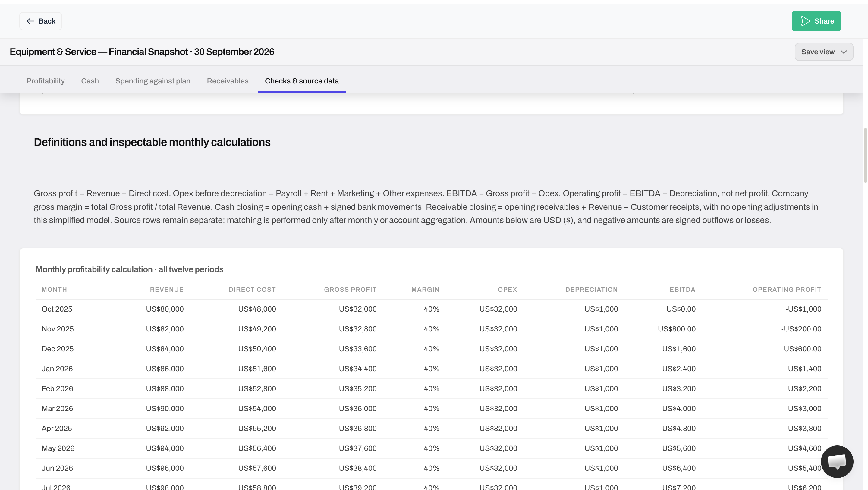
Task: Click the Back arrow button
Action: coord(40,21)
